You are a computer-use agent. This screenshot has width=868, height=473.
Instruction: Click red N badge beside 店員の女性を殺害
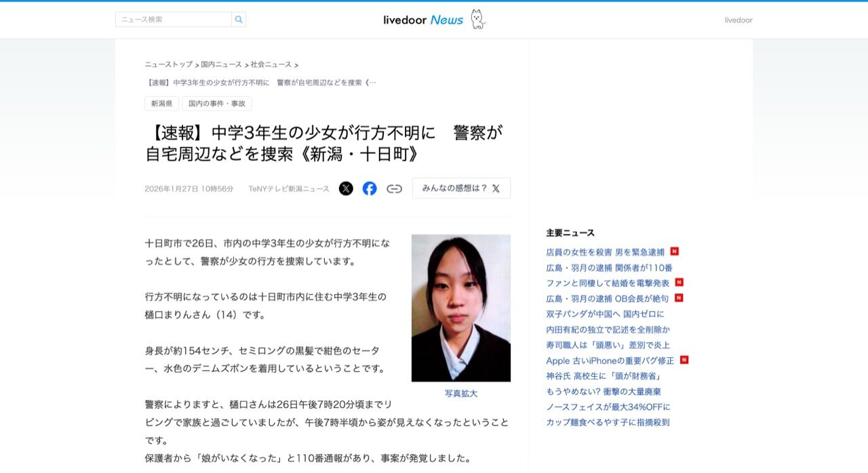(675, 251)
